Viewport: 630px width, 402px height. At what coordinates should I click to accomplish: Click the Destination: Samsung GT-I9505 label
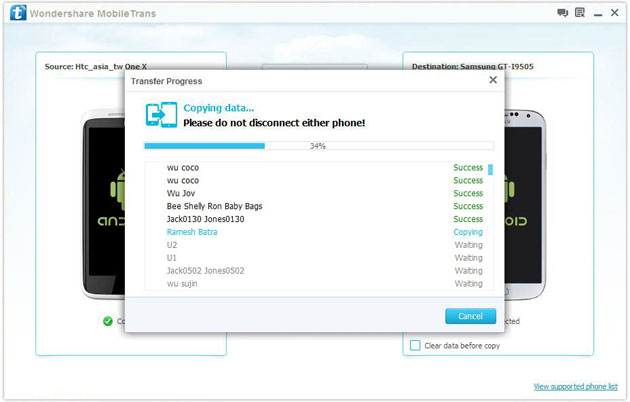point(472,66)
